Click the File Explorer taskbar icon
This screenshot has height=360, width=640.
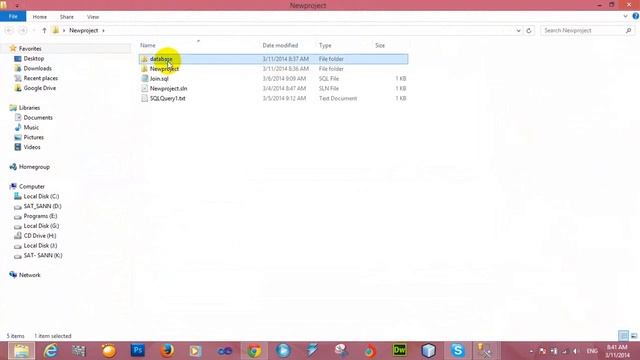[21, 351]
